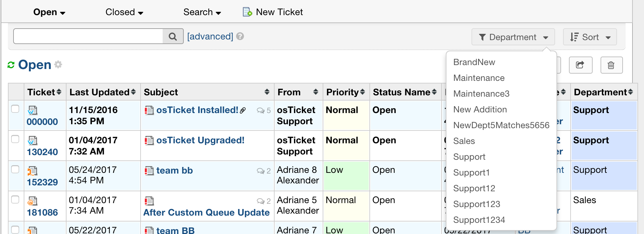Viewport: 644px width, 234px height.
Task: Expand the Closed tickets menu
Action: tap(124, 12)
